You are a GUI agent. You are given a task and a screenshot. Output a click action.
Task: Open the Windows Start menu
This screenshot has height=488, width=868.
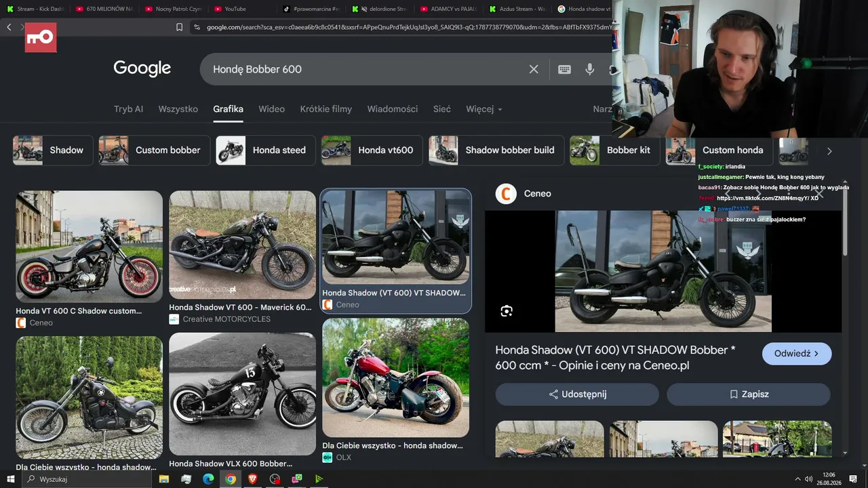(10, 479)
